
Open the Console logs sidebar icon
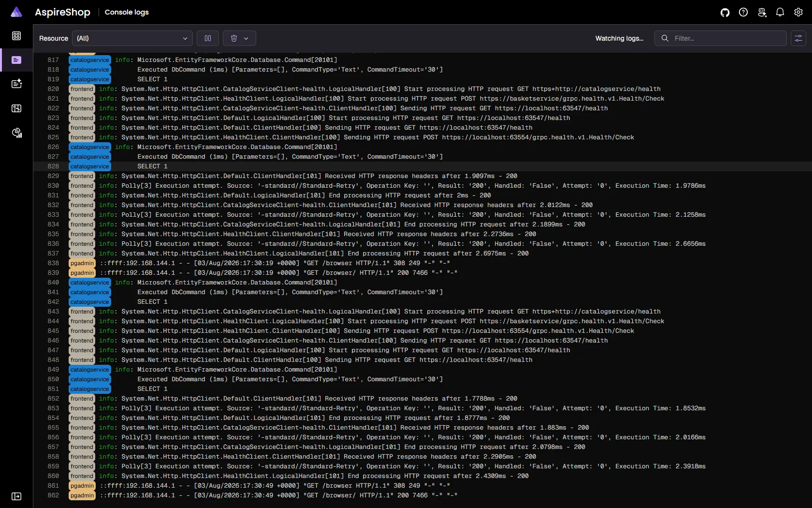16,60
